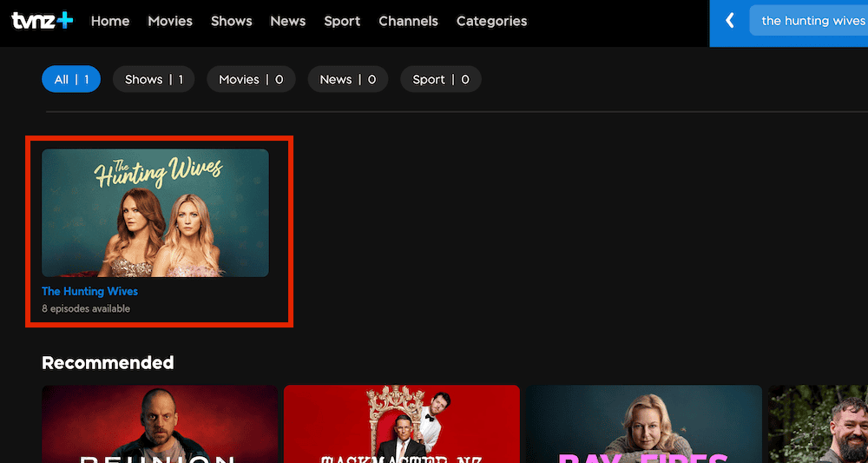Collapse search with the back chevron
Screen dimensions: 868x463
click(x=730, y=21)
